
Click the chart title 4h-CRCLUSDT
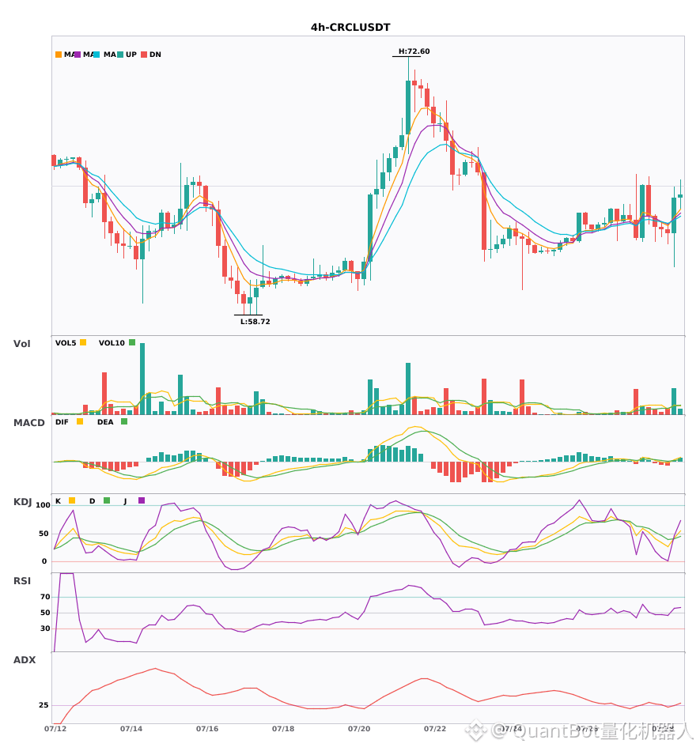click(350, 28)
